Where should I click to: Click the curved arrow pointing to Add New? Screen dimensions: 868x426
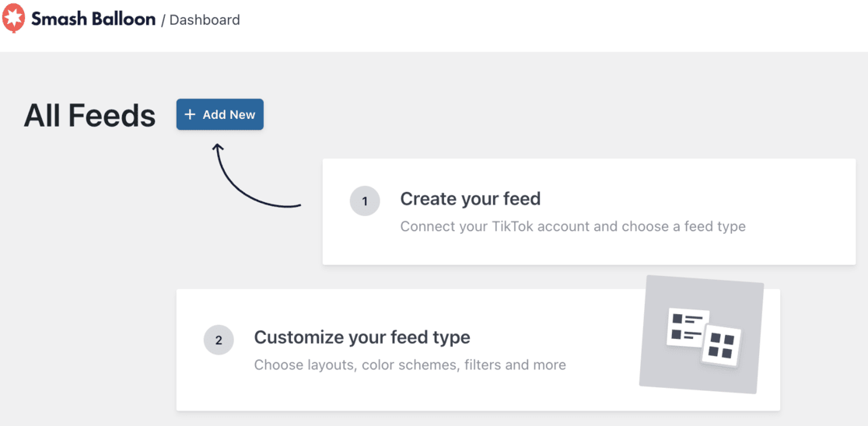pos(241,183)
